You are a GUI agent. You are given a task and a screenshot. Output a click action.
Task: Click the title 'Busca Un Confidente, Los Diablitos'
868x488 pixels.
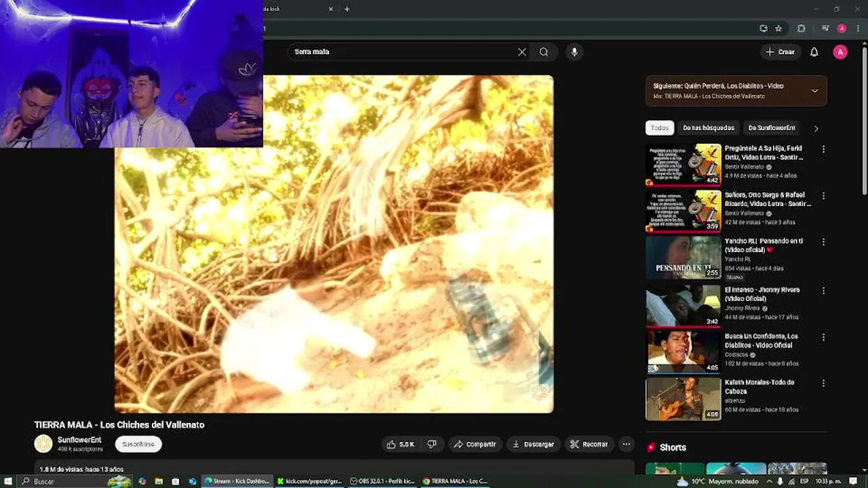pyautogui.click(x=762, y=340)
